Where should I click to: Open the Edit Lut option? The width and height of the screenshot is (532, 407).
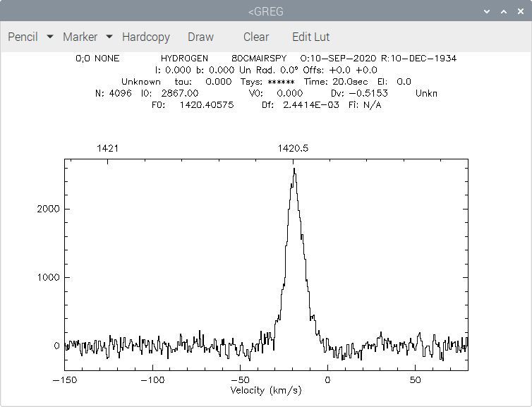click(x=310, y=37)
